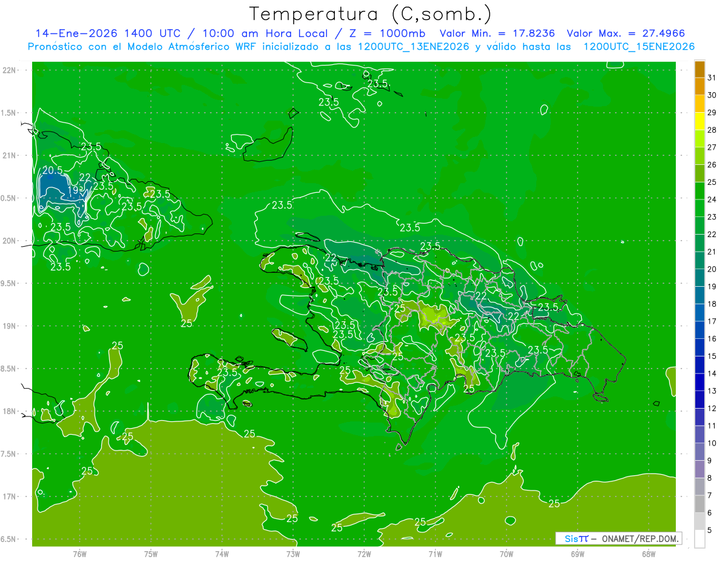Viewport: 728px width, 562px height.
Task: Click the 75W longitude axis label
Action: point(150,554)
